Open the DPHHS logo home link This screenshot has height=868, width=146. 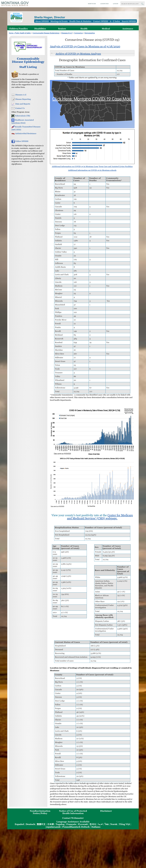pyautogui.click(x=16, y=17)
